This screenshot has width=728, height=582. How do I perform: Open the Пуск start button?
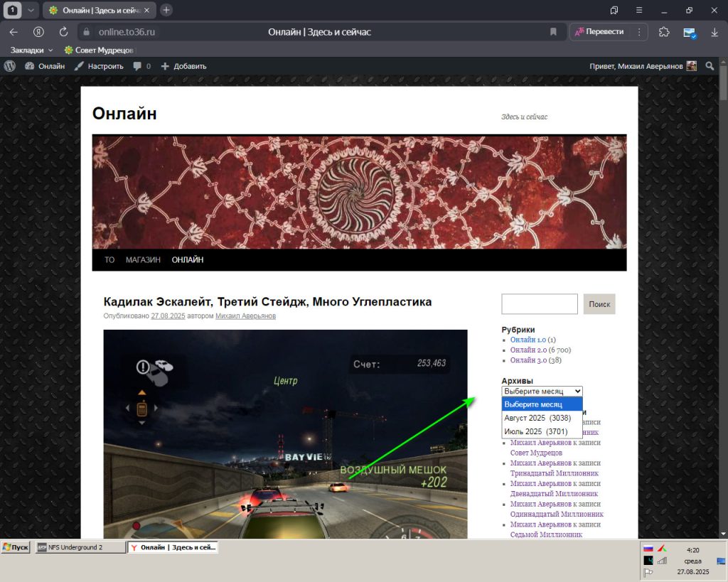[x=16, y=547]
